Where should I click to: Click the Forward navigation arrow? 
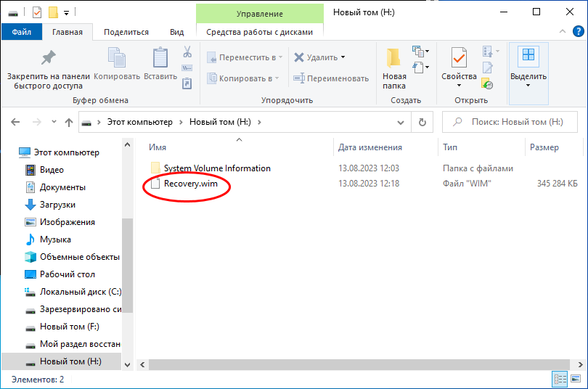(x=36, y=122)
